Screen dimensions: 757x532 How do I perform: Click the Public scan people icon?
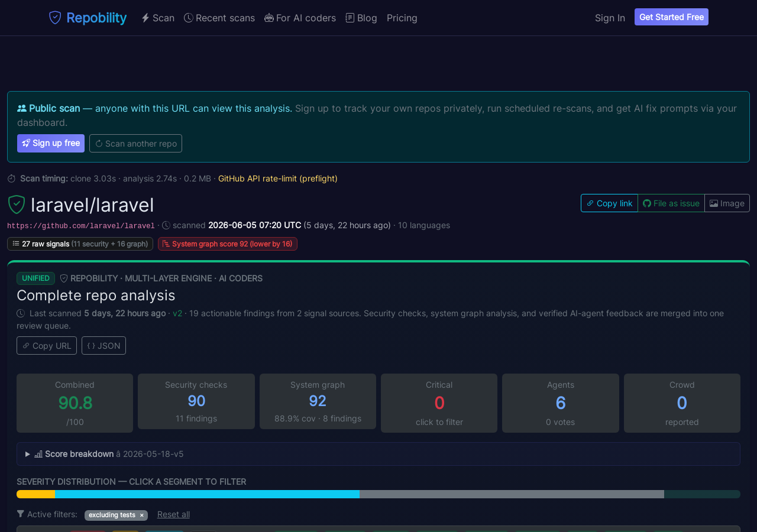(x=22, y=108)
